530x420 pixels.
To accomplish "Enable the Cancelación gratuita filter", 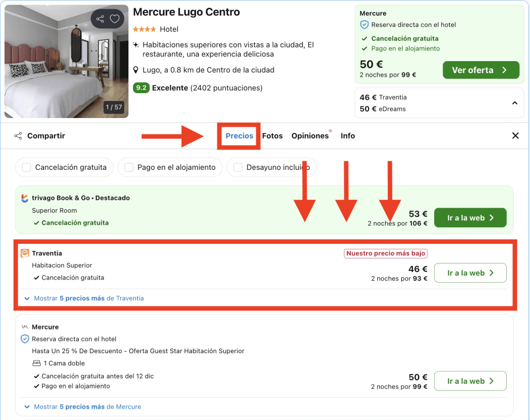I will pos(26,167).
